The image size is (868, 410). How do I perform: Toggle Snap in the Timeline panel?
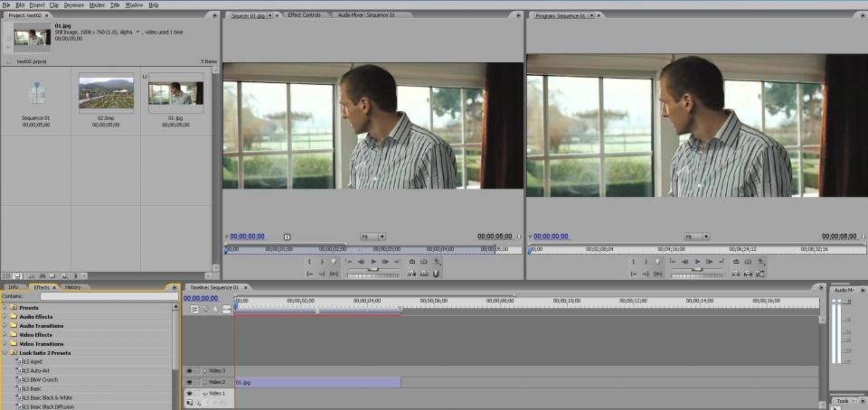coord(194,310)
